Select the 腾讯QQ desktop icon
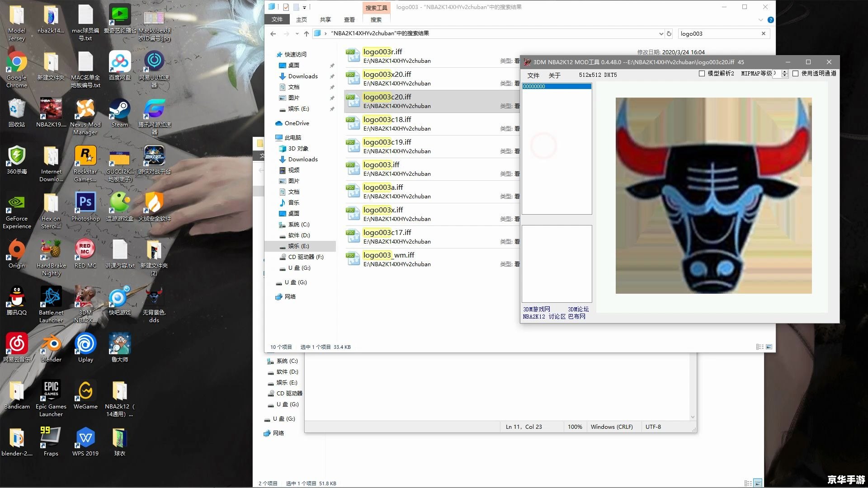The width and height of the screenshot is (868, 488). [17, 301]
